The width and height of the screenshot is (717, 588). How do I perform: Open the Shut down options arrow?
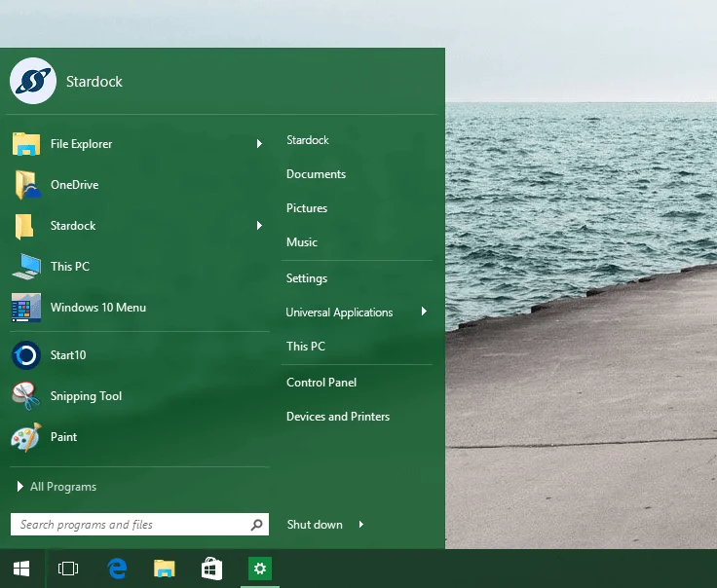[x=361, y=525]
